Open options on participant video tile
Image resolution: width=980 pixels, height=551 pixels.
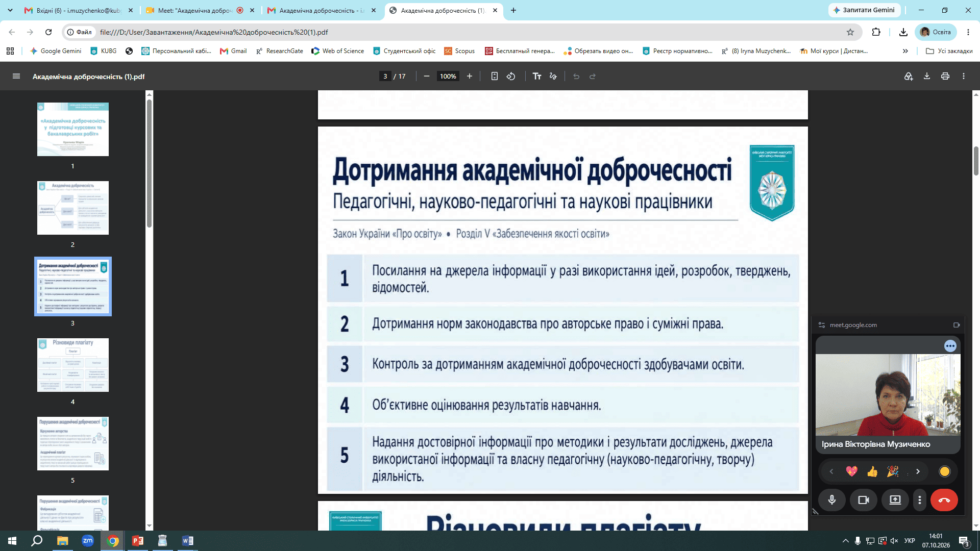click(950, 346)
